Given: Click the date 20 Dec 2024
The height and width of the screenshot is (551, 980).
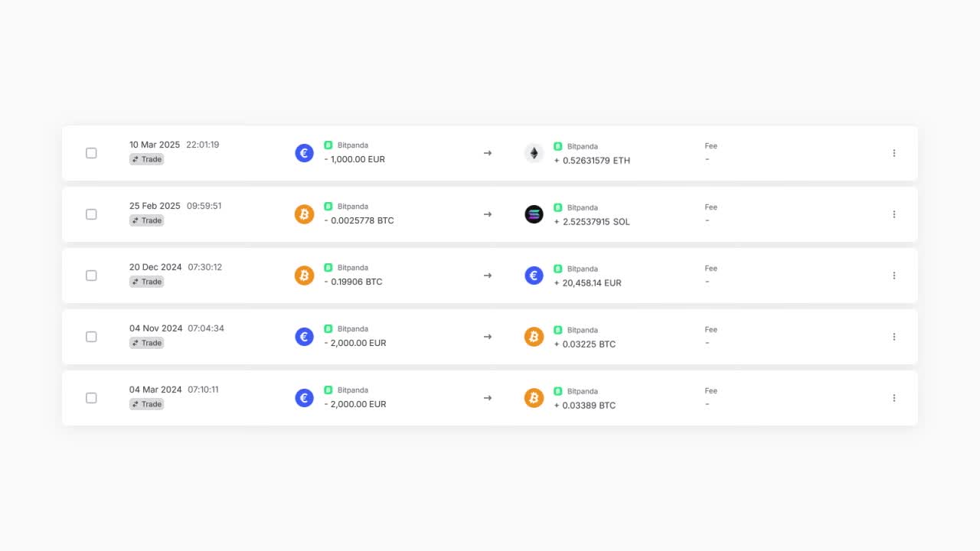Looking at the screenshot, I should tap(155, 267).
